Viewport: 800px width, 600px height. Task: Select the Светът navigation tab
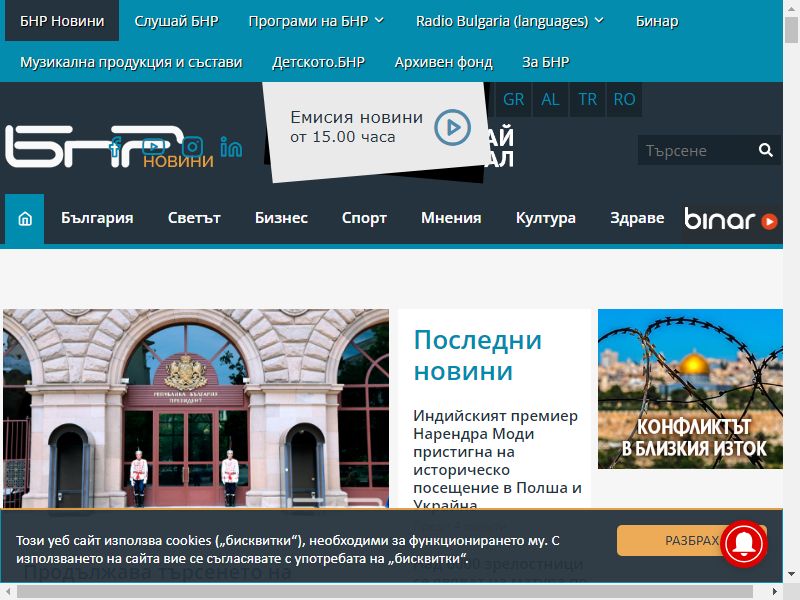(x=194, y=218)
